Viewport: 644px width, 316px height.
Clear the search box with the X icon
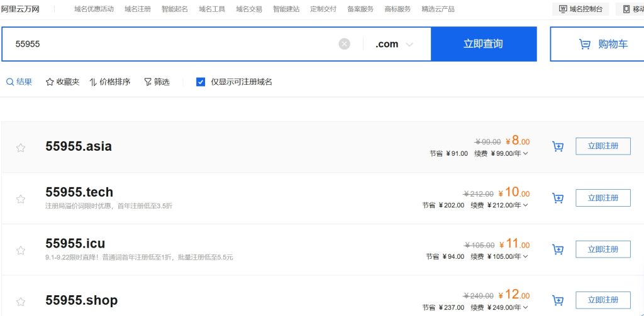click(x=344, y=44)
